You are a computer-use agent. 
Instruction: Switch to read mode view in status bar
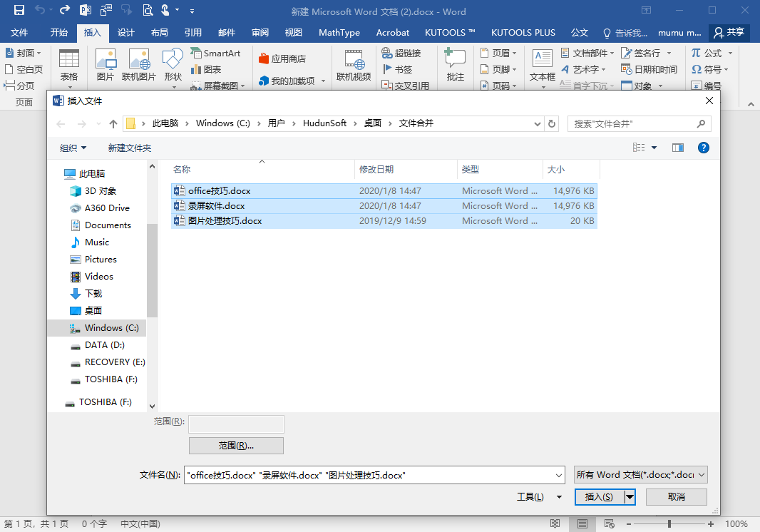point(555,523)
